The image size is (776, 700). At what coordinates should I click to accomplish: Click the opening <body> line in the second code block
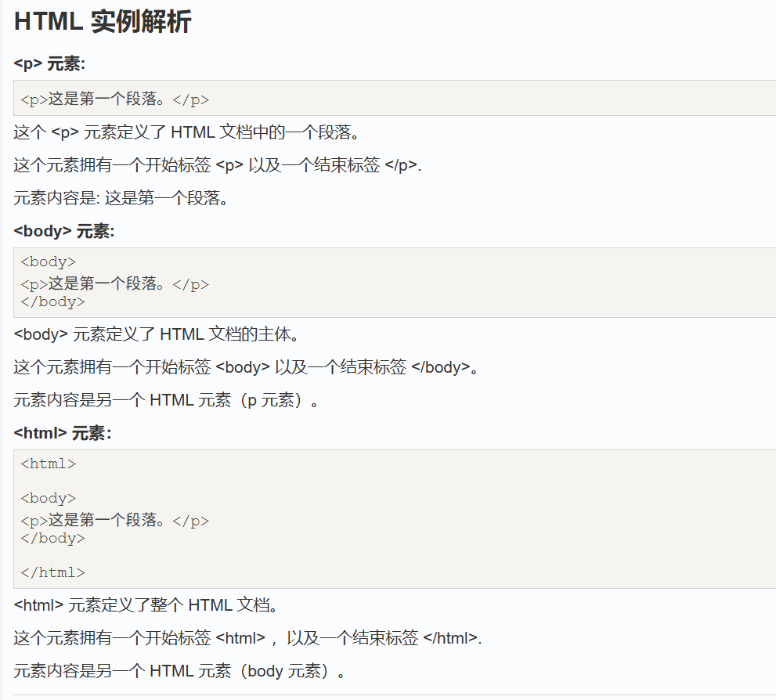tap(49, 262)
